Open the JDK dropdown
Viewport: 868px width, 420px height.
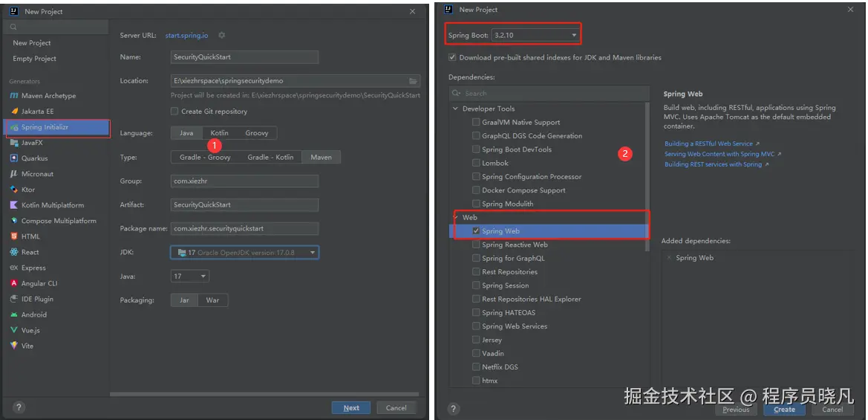coord(245,253)
